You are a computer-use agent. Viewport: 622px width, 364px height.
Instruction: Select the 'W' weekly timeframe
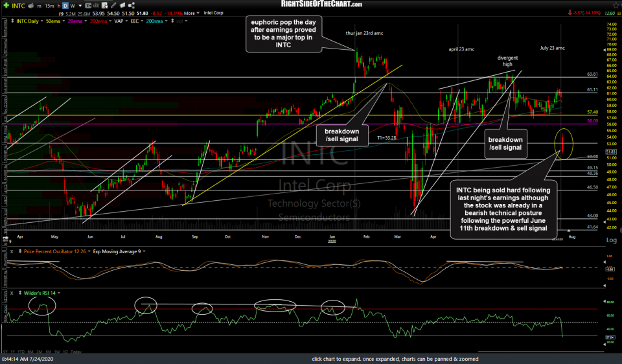[73, 6]
